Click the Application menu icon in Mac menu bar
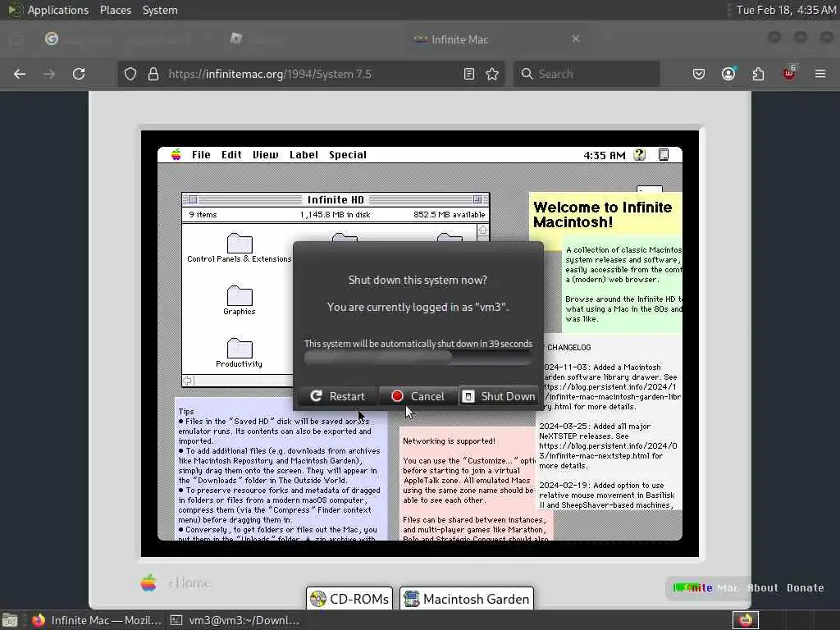This screenshot has width=840, height=630. coord(663,155)
